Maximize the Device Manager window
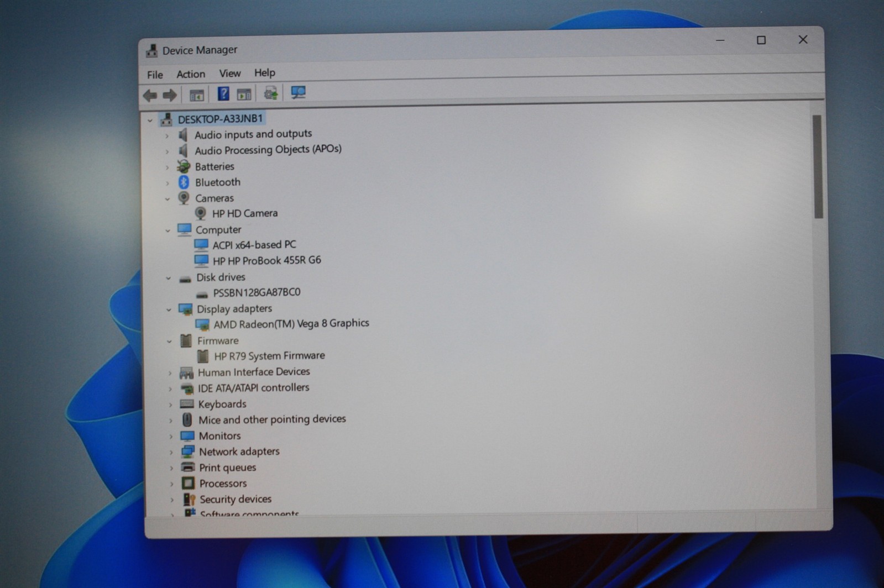This screenshot has height=588, width=884. coord(761,40)
